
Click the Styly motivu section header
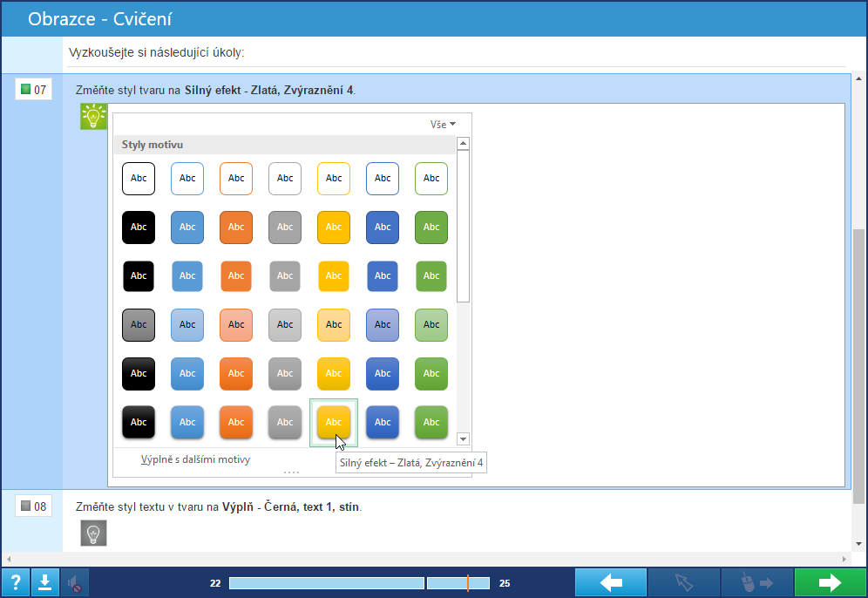point(284,145)
